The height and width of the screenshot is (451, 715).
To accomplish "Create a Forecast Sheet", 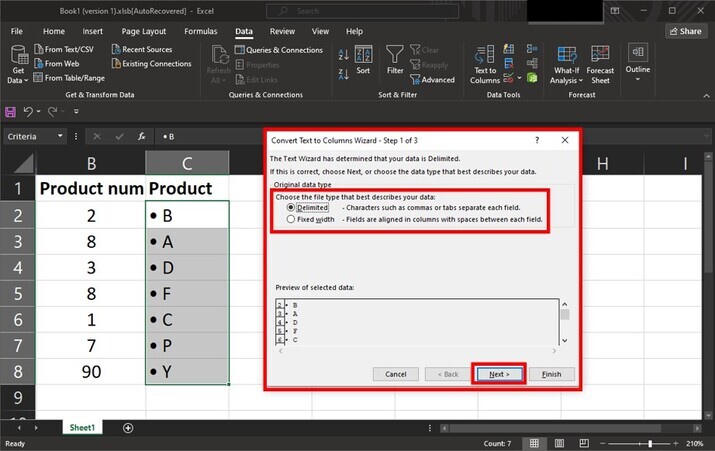I will click(x=600, y=65).
